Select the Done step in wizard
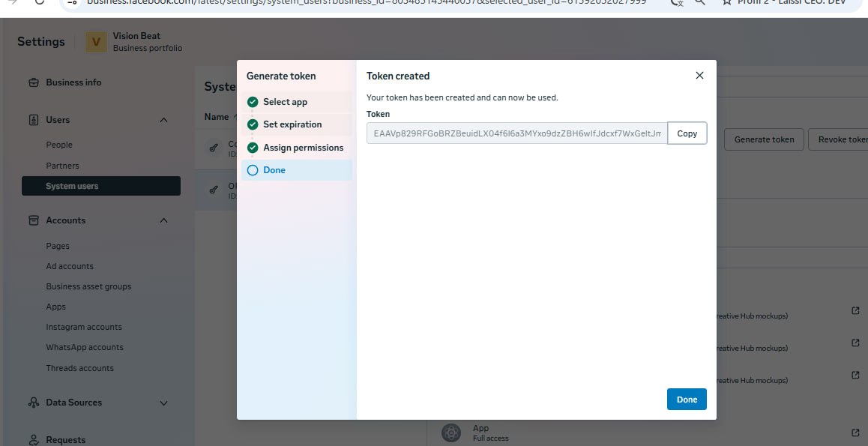This screenshot has width=868, height=446. pos(297,170)
